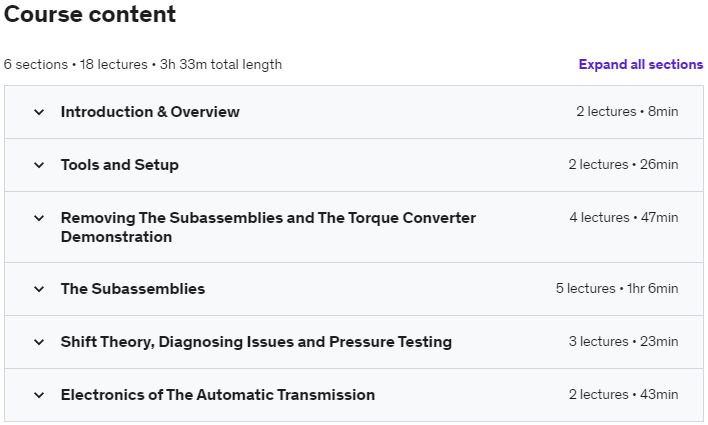Screen dimensions: 708x425
Task: Expand chevron for Electronics of Automatic Transmission
Action: [x=39, y=395]
